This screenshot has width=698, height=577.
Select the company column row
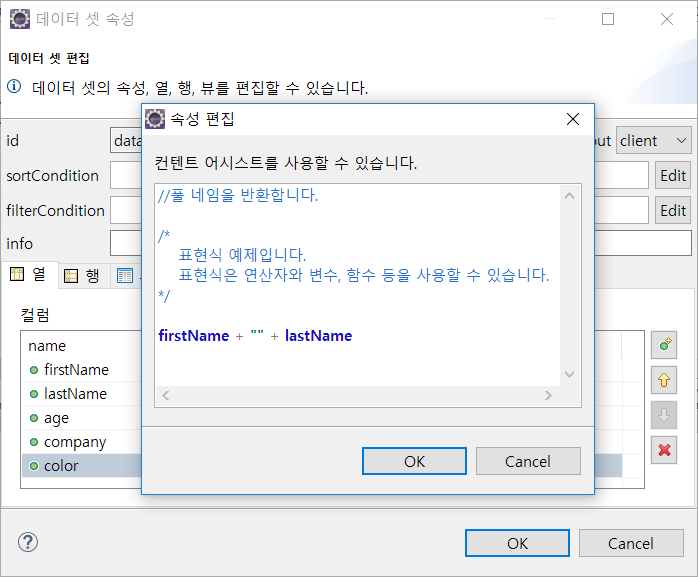pos(74,442)
